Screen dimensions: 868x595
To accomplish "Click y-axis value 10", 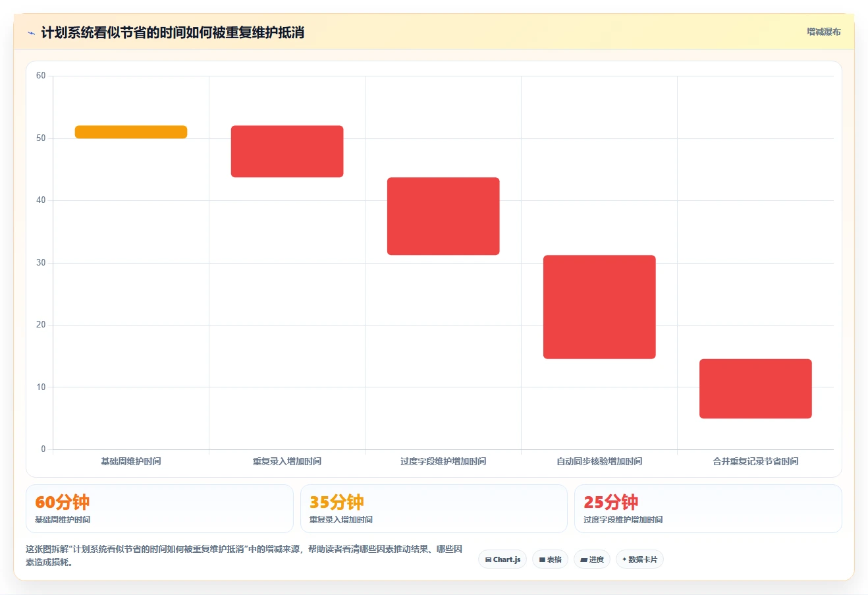I will 41,387.
